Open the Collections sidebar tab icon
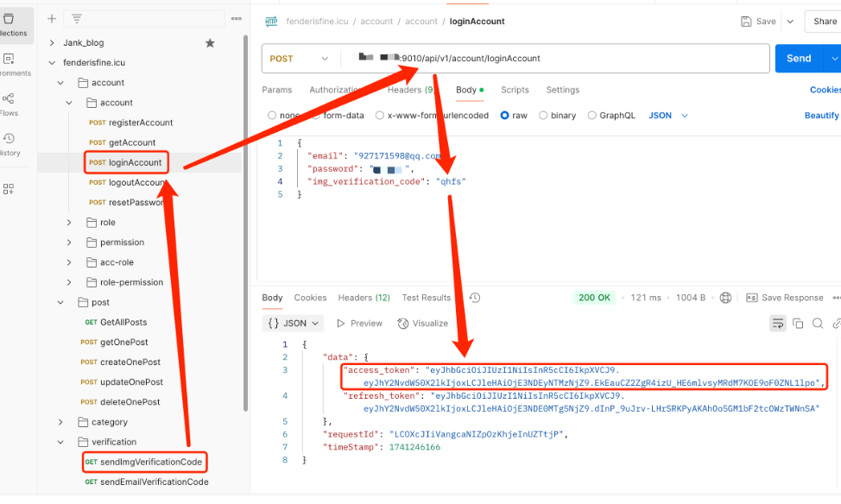This screenshot has width=841, height=504. point(9,20)
